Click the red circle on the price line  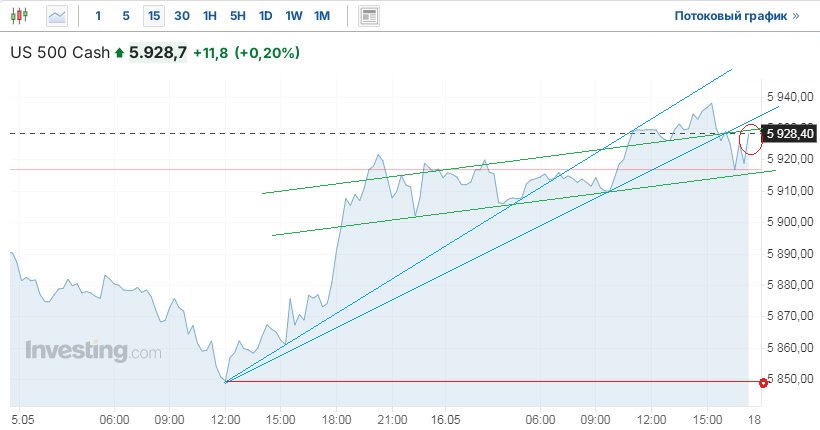[764, 382]
